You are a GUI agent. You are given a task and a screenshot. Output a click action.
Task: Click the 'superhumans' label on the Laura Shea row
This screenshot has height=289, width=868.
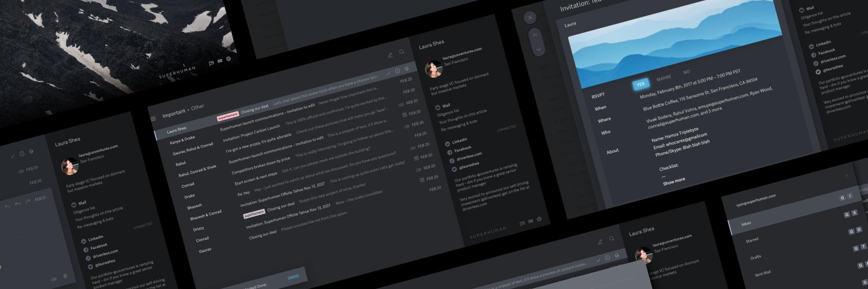(x=228, y=115)
